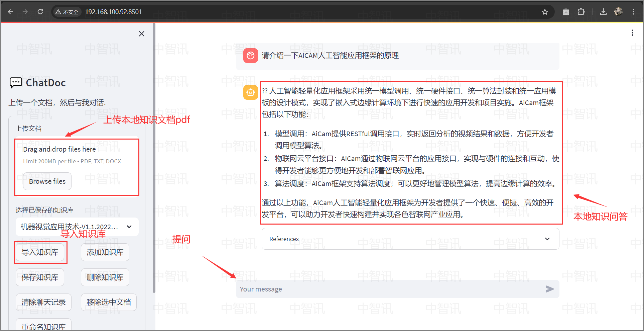Collapse the References chevron arrow
644x331 pixels.
click(547, 239)
